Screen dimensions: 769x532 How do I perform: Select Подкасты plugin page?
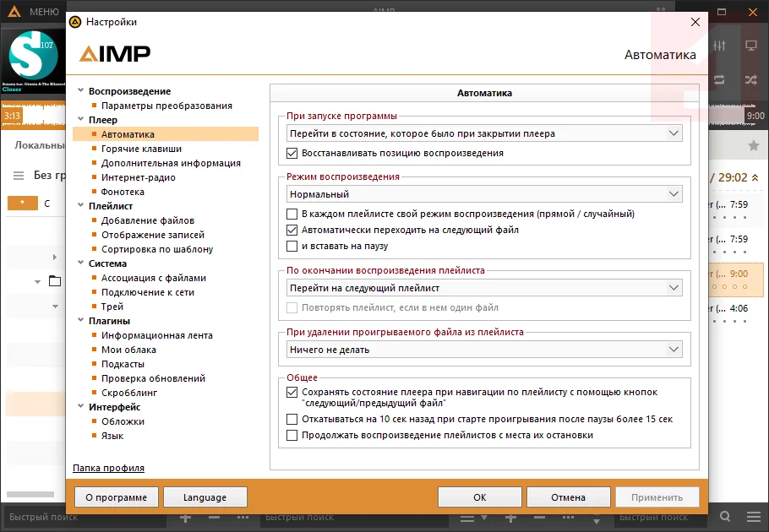(x=123, y=364)
